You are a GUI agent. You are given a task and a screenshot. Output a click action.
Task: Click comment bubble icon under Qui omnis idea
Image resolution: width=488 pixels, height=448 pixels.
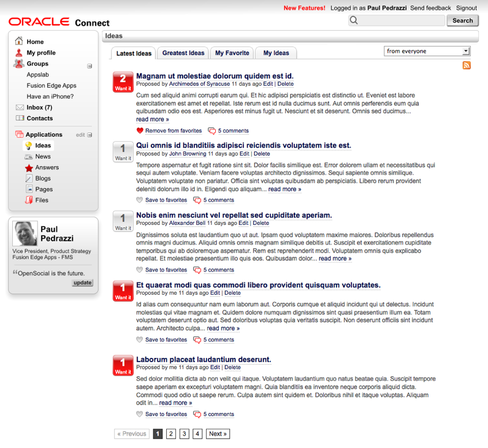coord(197,200)
